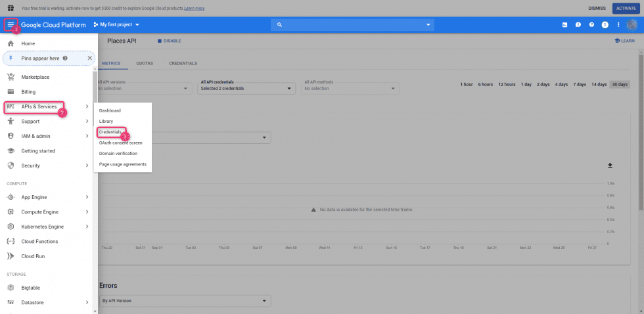Viewport: 644px width, 314px height.
Task: Switch to the Quotas tab
Action: point(145,64)
